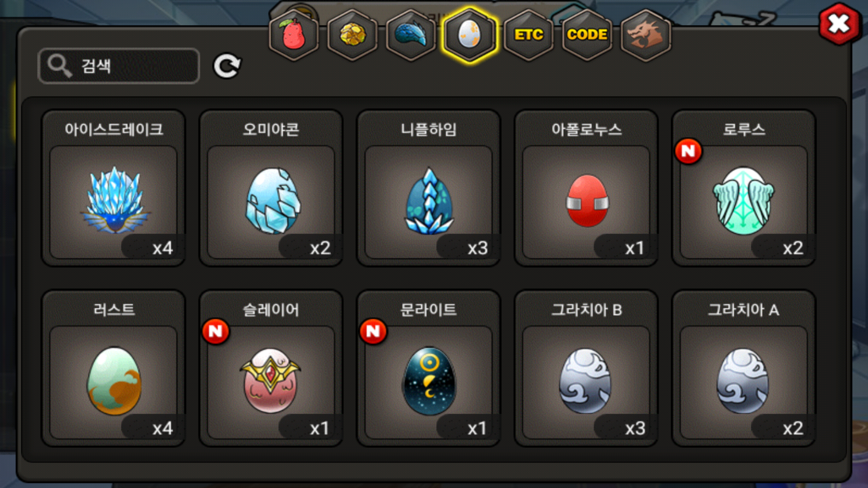Choose the pink 슬레이어 egg
Screen dimensions: 868x488
pos(271,368)
